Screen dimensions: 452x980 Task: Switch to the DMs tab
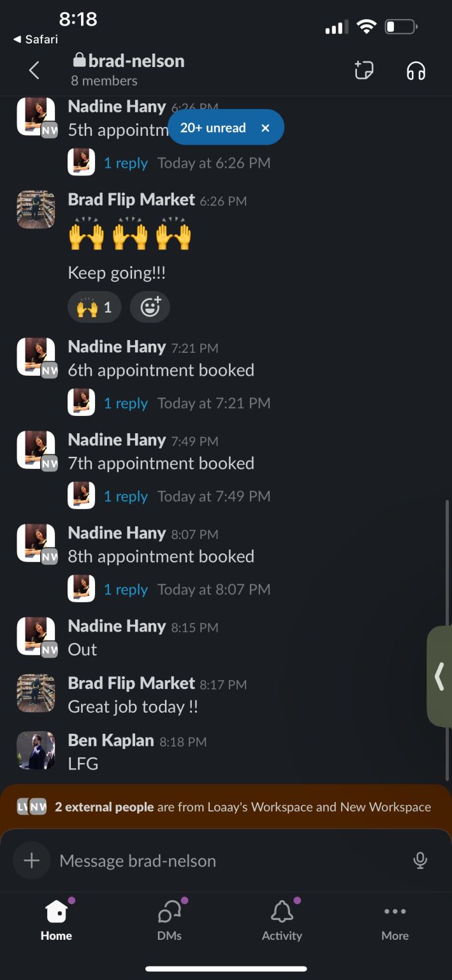(x=170, y=921)
